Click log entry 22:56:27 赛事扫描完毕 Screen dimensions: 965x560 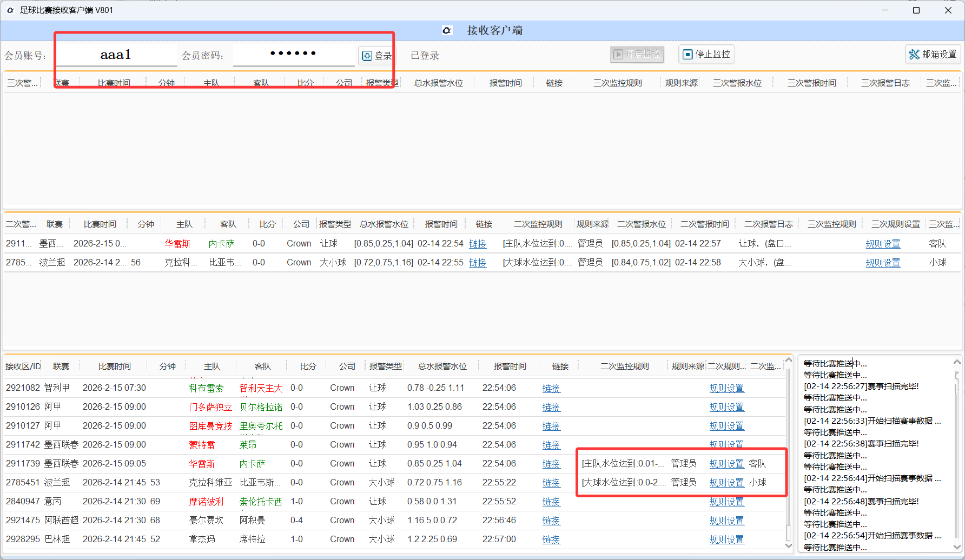[x=861, y=386]
